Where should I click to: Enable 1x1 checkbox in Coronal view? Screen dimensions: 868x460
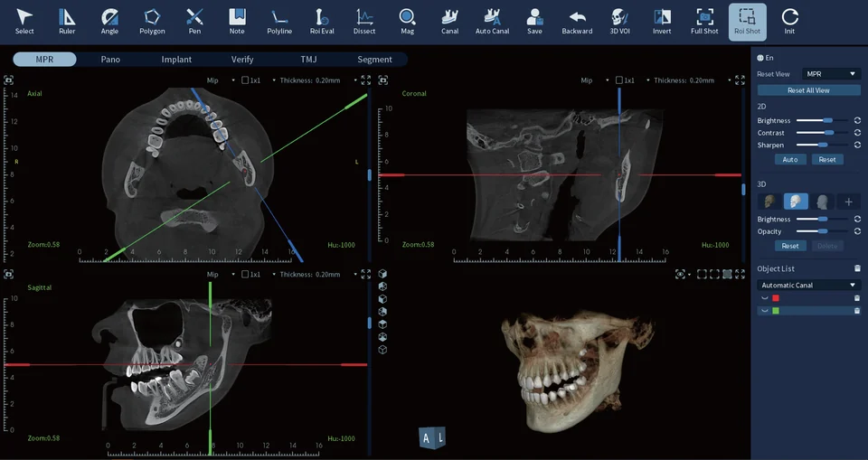click(x=619, y=80)
